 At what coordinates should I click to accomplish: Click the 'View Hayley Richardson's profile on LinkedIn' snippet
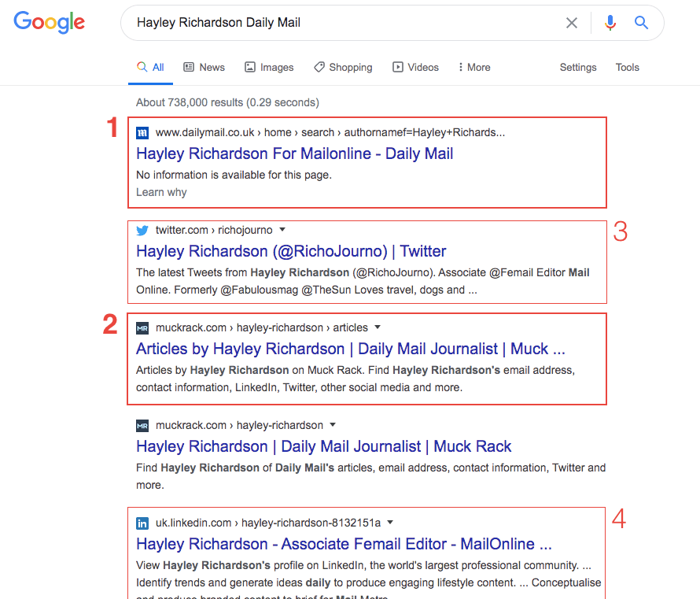(369, 580)
